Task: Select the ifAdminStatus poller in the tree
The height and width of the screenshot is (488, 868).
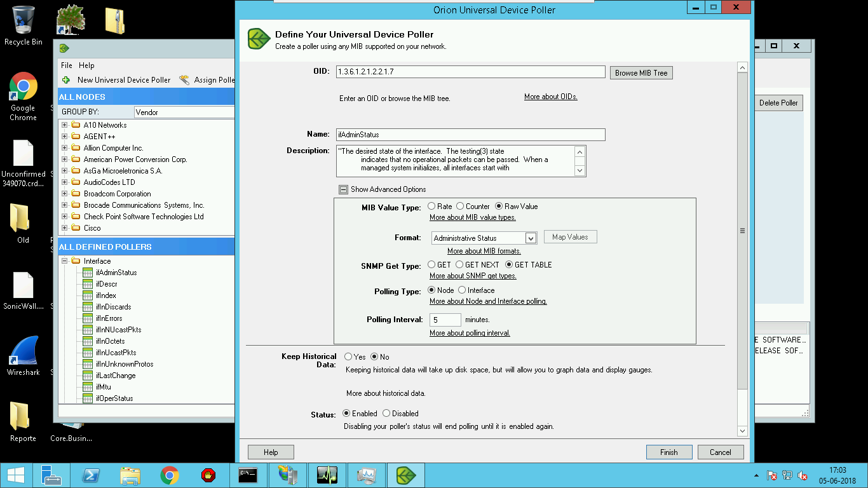Action: (116, 273)
